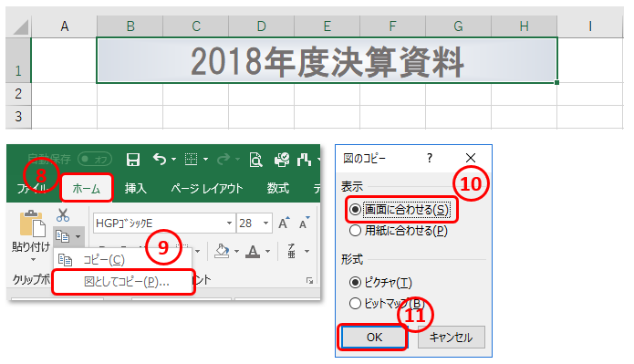
Task: Expand the phonetic guide dropdown arrow
Action: click(x=307, y=252)
